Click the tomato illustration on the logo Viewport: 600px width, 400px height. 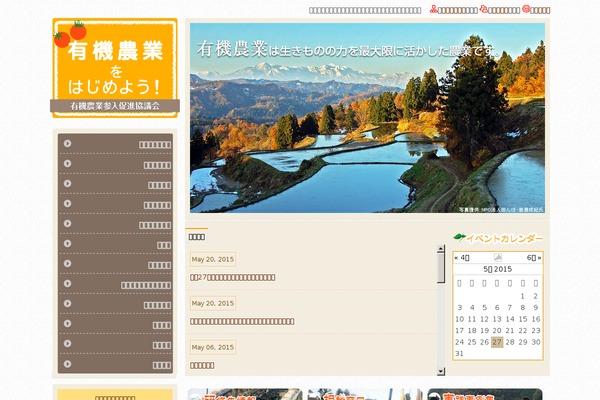pyautogui.click(x=70, y=34)
